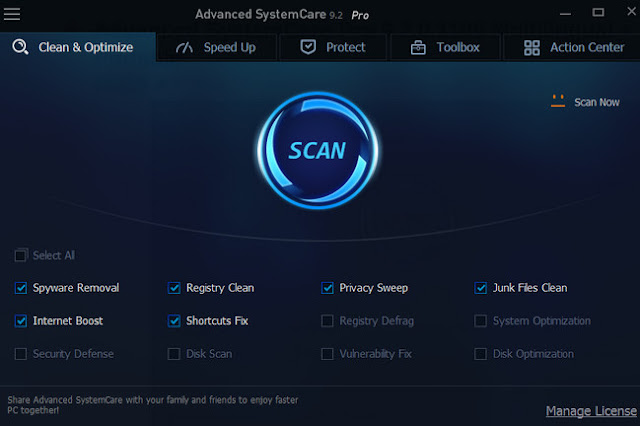The image size is (640, 426).
Task: Minimize the Advanced SystemCare window
Action: click(565, 14)
